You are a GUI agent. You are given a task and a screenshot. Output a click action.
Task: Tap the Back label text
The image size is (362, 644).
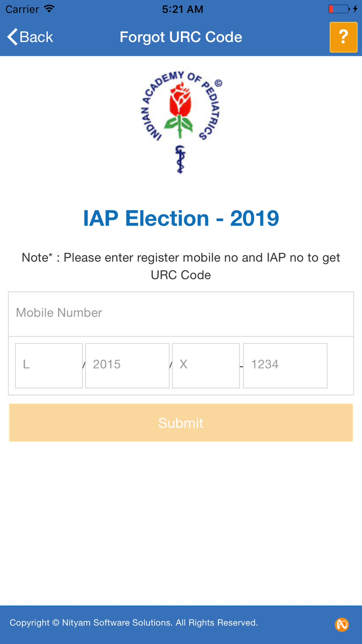(36, 37)
